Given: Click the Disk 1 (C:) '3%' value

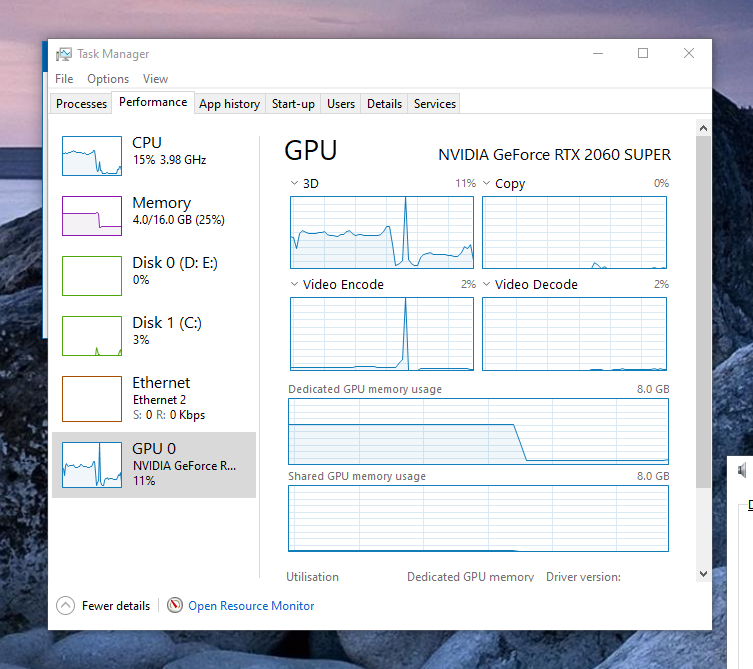Looking at the screenshot, I should click(141, 340).
